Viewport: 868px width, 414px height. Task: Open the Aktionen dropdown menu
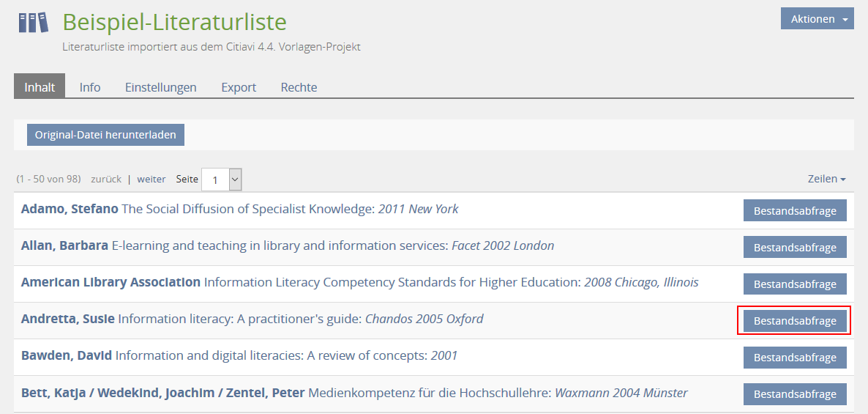click(x=817, y=19)
